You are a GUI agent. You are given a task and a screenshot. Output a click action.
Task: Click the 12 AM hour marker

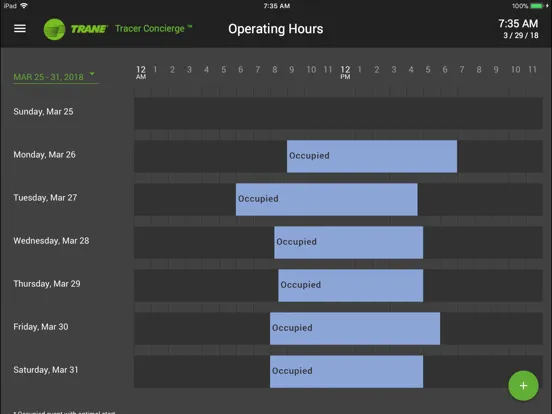pyautogui.click(x=141, y=72)
